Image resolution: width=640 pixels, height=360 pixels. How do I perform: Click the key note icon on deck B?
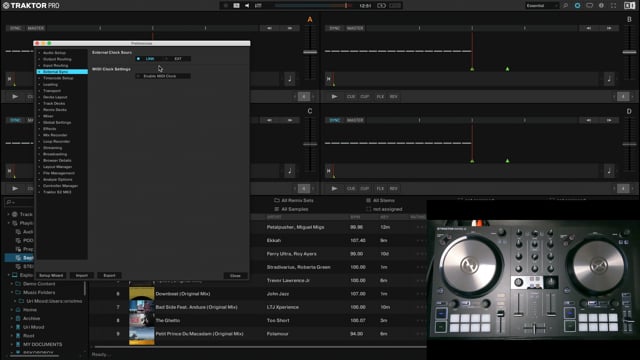point(609,79)
